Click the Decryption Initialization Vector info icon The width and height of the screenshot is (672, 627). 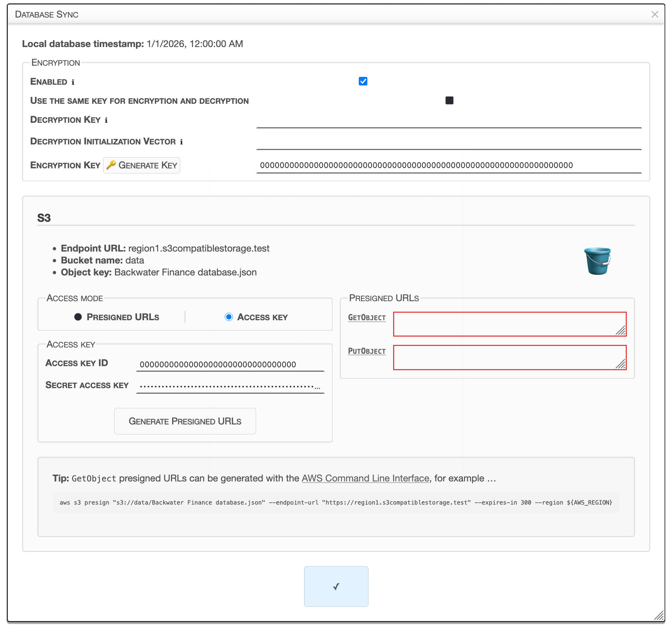click(x=181, y=142)
